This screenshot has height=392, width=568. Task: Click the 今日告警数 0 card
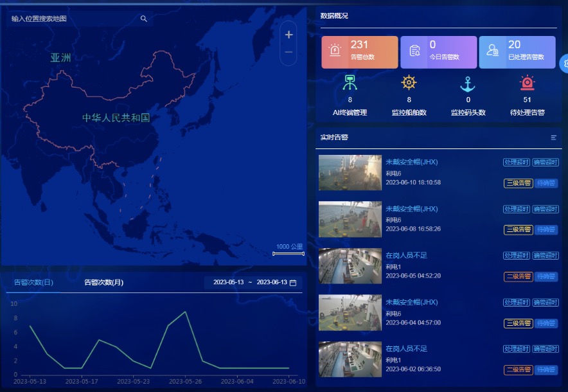(438, 52)
